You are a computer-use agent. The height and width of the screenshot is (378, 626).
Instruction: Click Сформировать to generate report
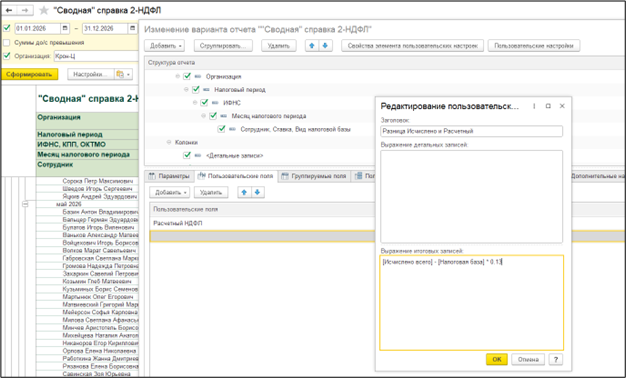[x=30, y=74]
